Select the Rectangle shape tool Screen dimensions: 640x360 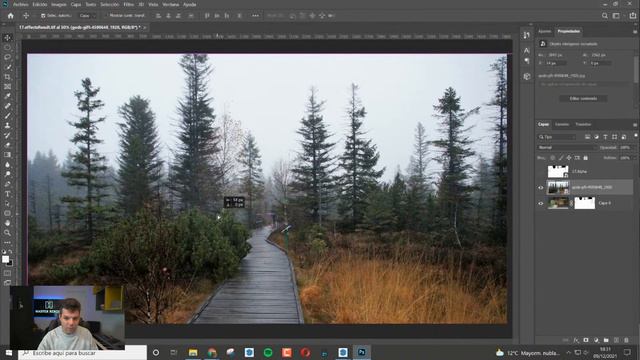[x=7, y=213]
